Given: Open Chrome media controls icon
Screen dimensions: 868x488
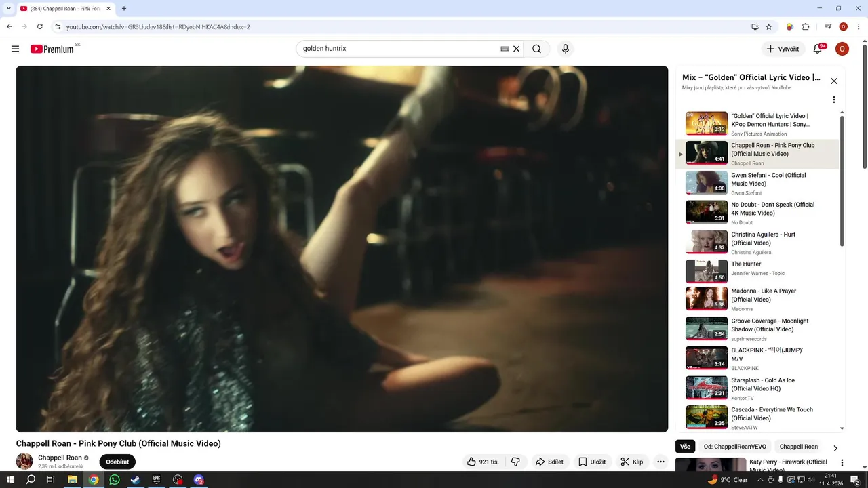Looking at the screenshot, I should pos(828,26).
